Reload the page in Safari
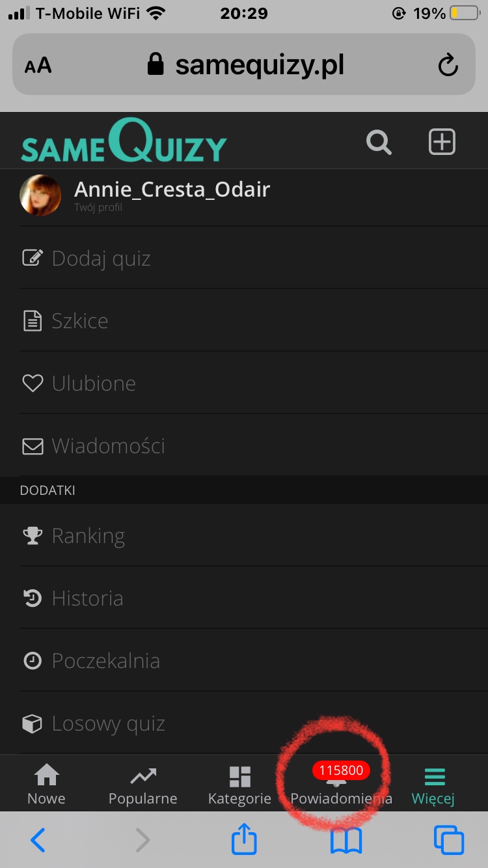The height and width of the screenshot is (868, 488). pos(448,65)
